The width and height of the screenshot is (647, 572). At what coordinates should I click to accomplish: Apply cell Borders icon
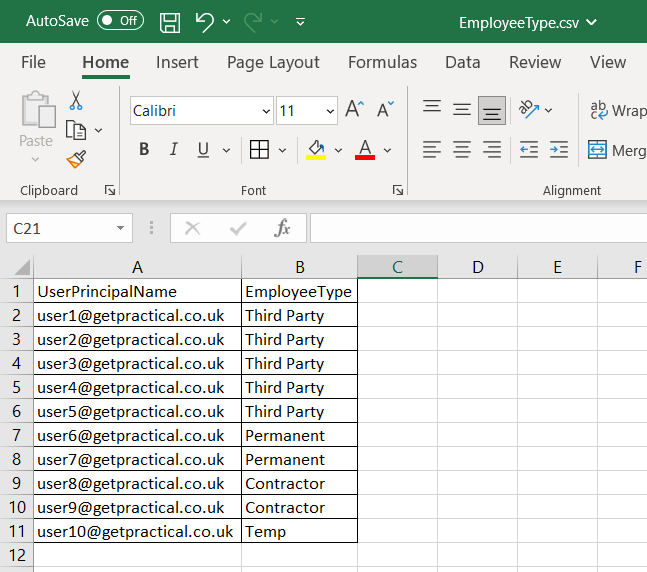coord(260,149)
